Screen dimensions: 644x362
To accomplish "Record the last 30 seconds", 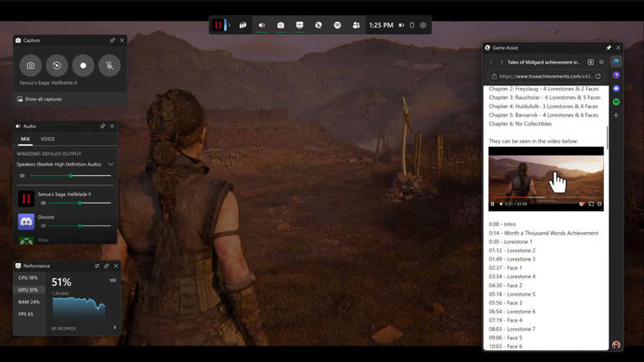I will click(x=57, y=65).
